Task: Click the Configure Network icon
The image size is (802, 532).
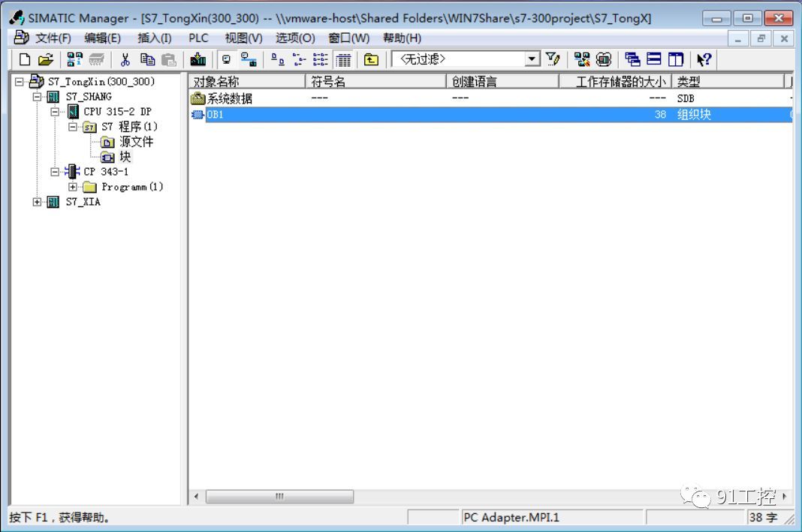Action: (582, 60)
